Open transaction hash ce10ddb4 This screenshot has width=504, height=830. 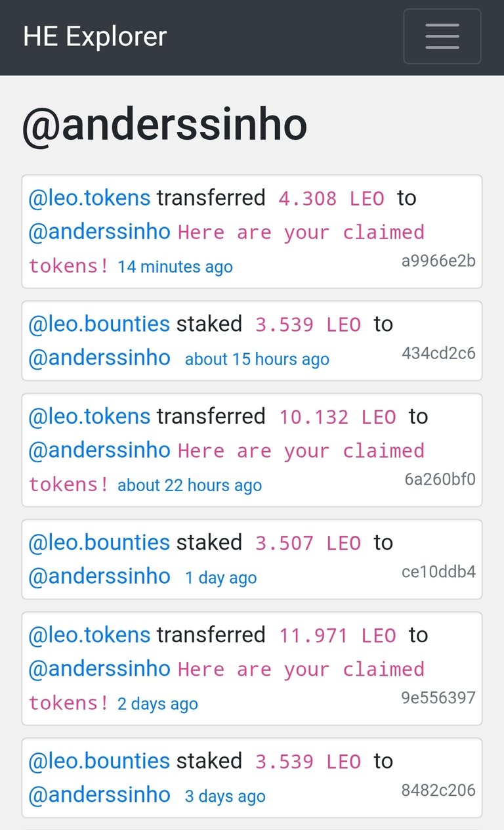click(438, 571)
